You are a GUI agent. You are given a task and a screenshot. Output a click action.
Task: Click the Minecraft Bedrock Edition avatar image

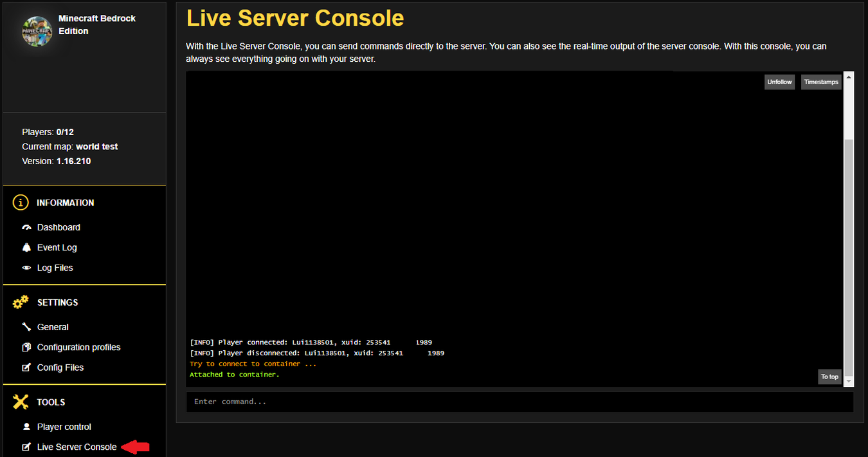coord(37,31)
